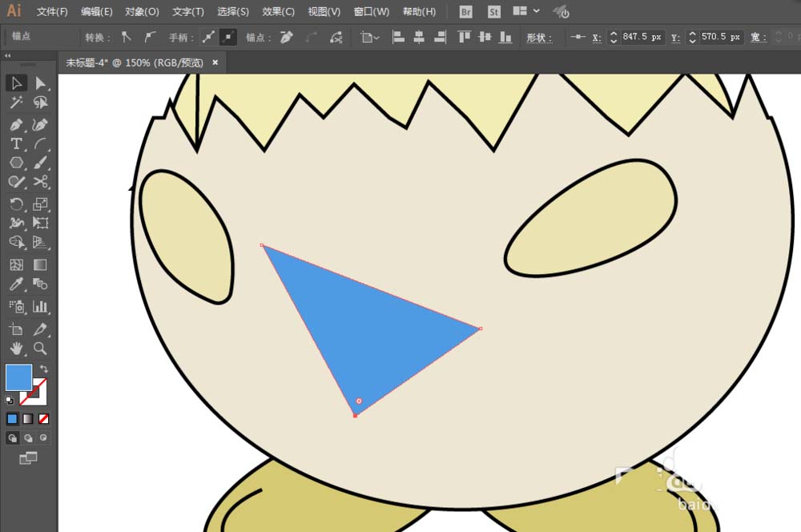Select the Symbol Sprayer tool
This screenshot has width=801, height=532.
coord(16,307)
